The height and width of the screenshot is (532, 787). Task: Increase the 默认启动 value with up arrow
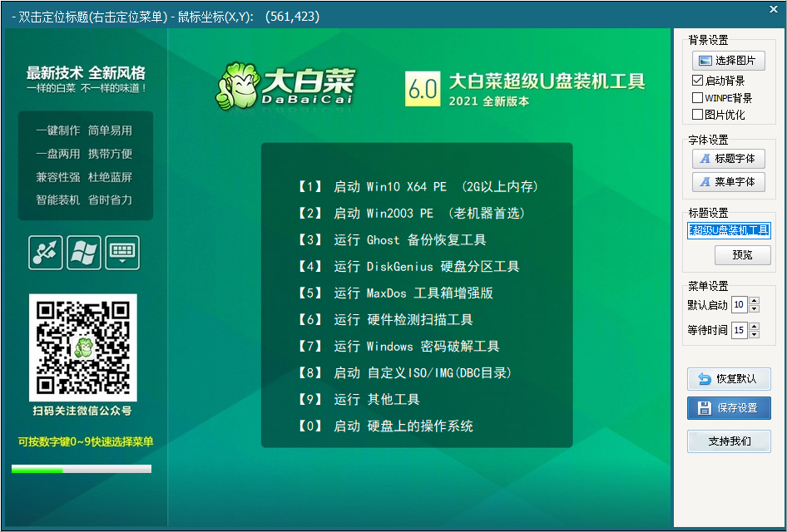[754, 300]
